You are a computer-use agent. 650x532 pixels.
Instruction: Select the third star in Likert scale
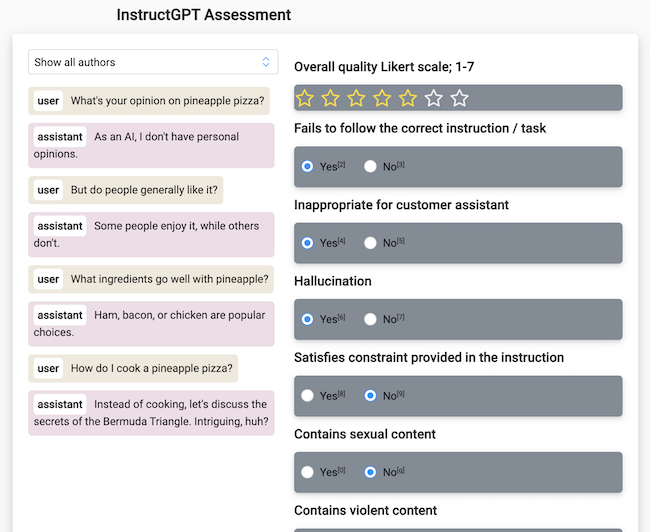click(356, 98)
